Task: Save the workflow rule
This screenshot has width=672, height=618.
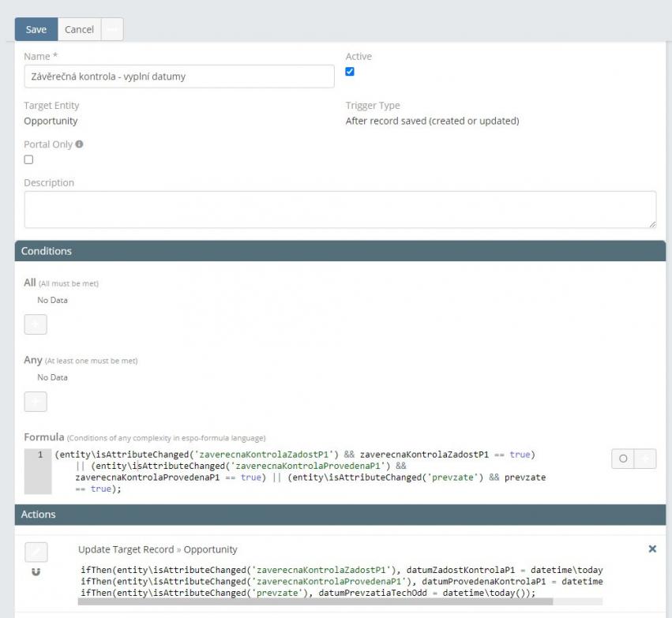Action: click(36, 29)
